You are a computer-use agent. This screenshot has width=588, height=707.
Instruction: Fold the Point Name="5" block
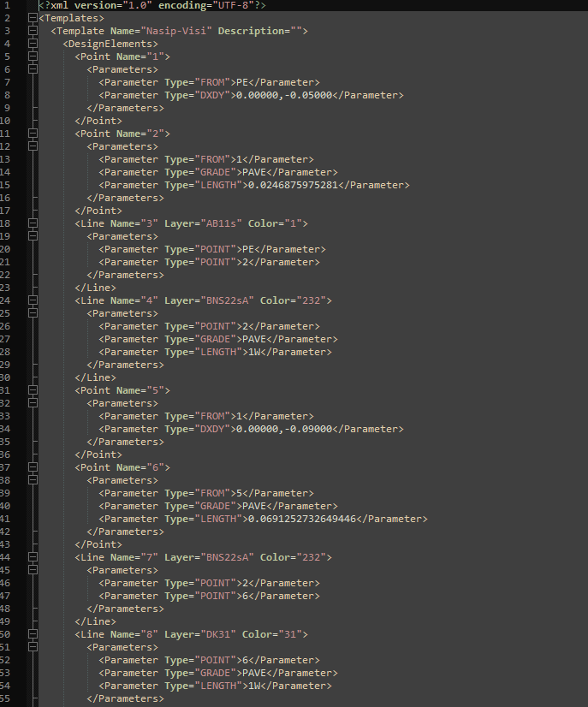33,390
